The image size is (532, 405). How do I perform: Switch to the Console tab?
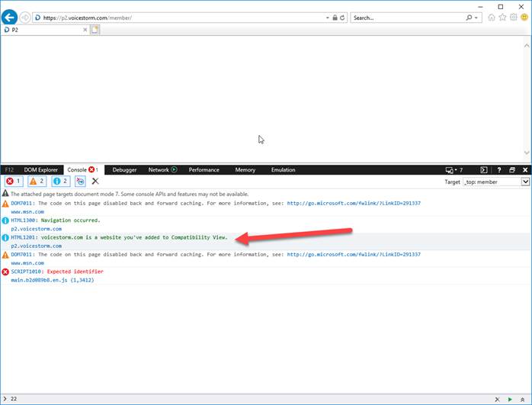(x=83, y=170)
